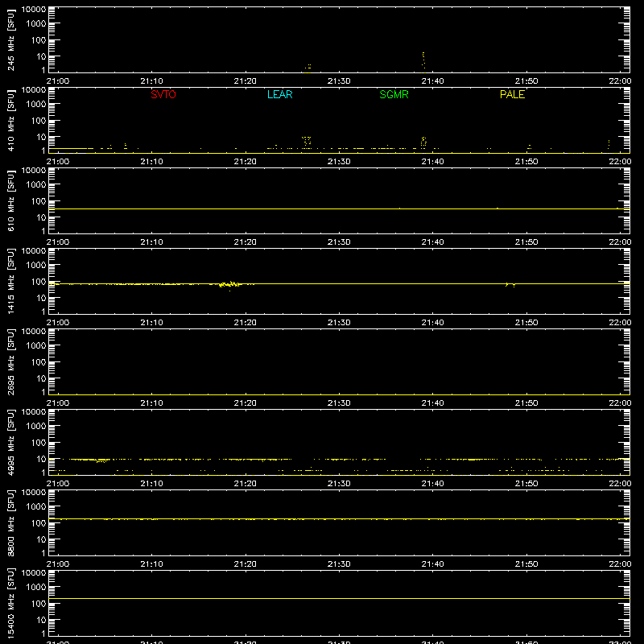The width and height of the screenshot is (644, 644).
Task: Click the 10000 tick label on the 15400 MHz plot
Action: point(34,573)
